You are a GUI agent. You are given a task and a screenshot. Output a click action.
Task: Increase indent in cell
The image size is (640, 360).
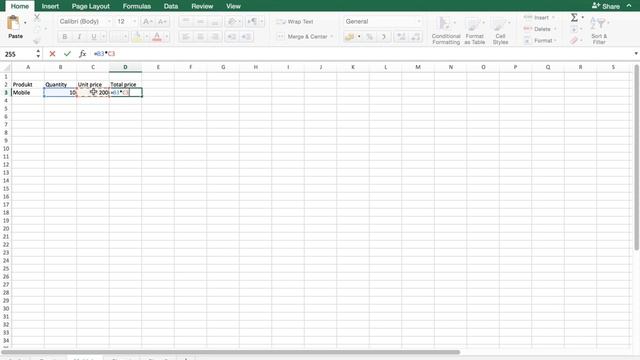point(246,37)
